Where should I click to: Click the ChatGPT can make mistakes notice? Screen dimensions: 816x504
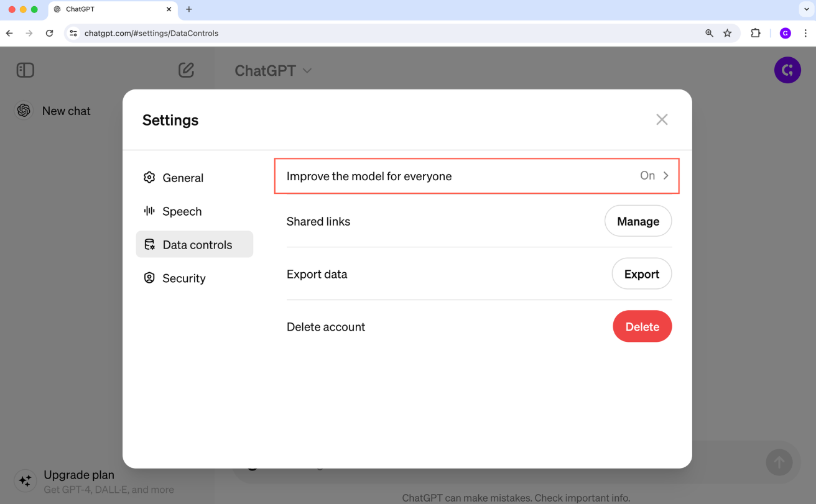(516, 498)
